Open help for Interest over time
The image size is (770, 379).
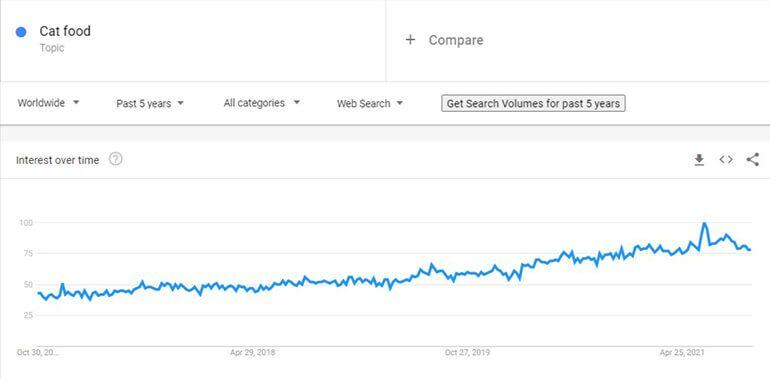pyautogui.click(x=115, y=159)
